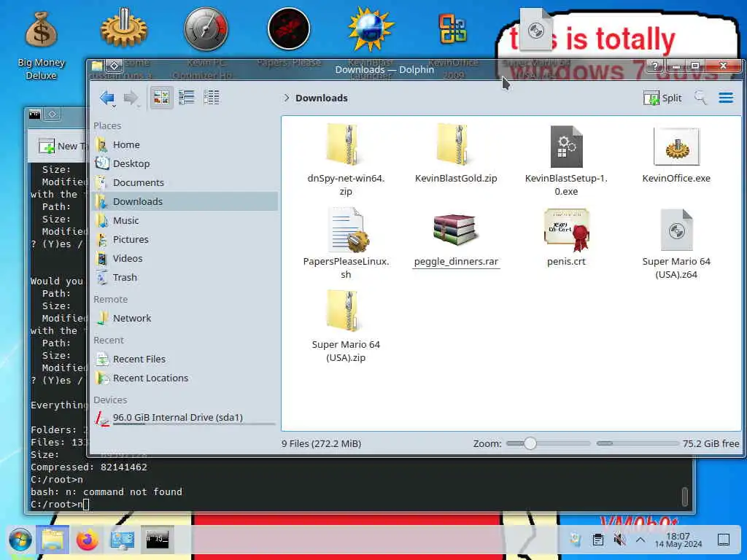Viewport: 747px width, 560px height.
Task: Click the terminal window scrollbar
Action: pyautogui.click(x=684, y=497)
